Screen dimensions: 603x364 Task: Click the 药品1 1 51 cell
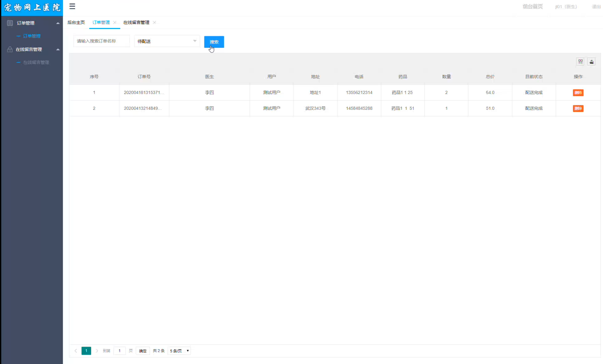(402, 108)
